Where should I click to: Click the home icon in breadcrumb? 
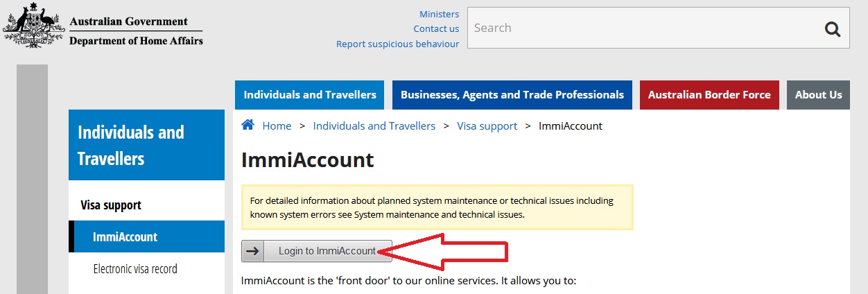tap(248, 125)
